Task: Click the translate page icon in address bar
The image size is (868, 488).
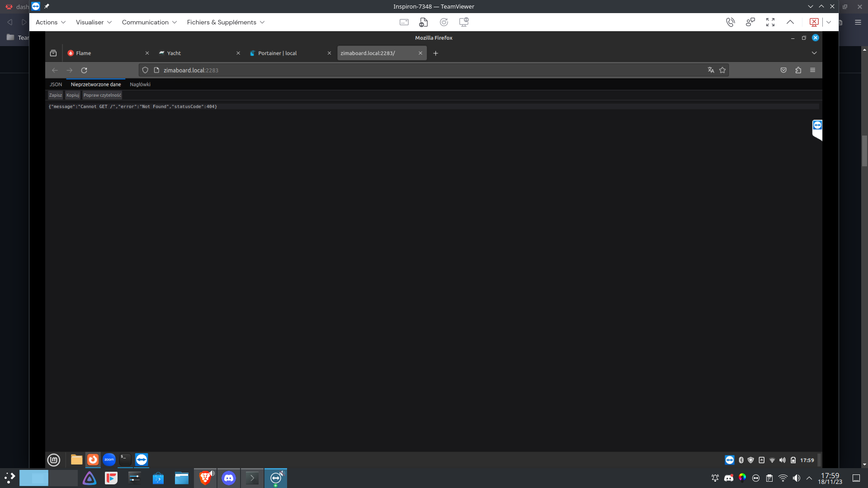Action: click(711, 70)
